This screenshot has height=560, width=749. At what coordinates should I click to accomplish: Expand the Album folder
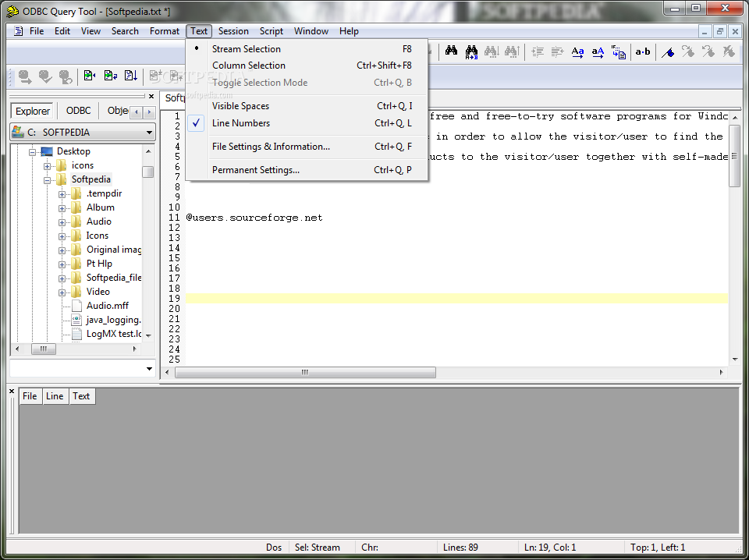62,208
